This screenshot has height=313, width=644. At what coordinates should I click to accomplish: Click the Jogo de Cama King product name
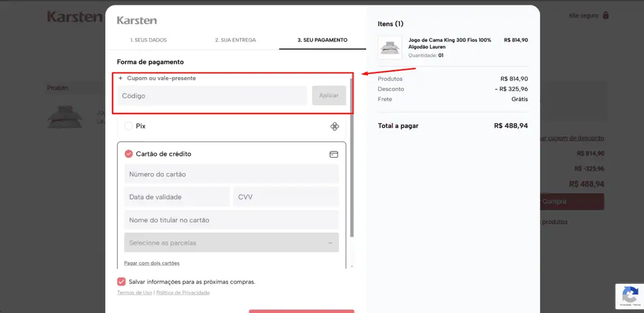(x=450, y=43)
